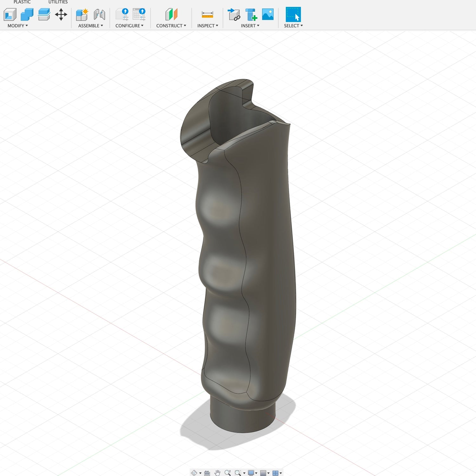Activate the Move/Copy arrows tool
The width and height of the screenshot is (476, 476).
coord(61,15)
